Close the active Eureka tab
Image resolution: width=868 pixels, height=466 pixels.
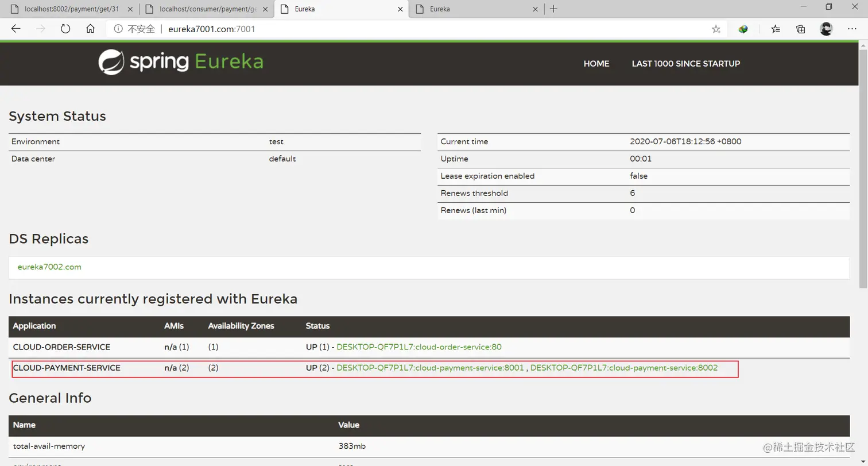click(400, 9)
